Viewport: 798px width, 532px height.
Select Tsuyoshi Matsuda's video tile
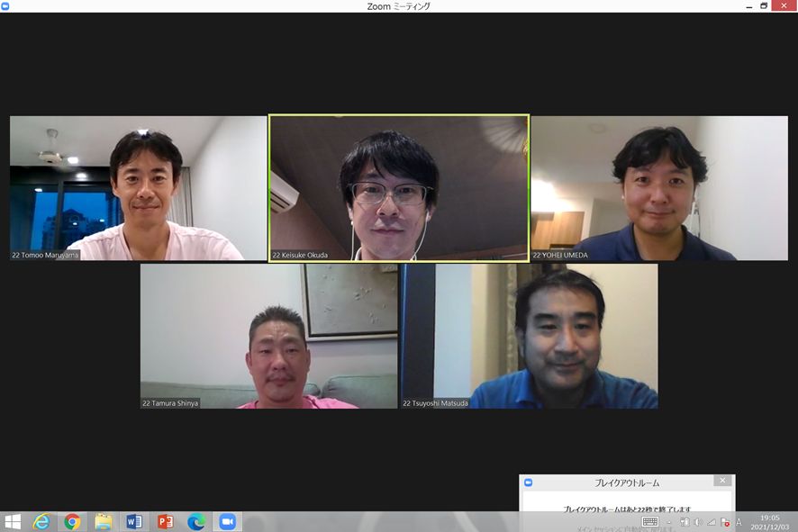pos(530,336)
